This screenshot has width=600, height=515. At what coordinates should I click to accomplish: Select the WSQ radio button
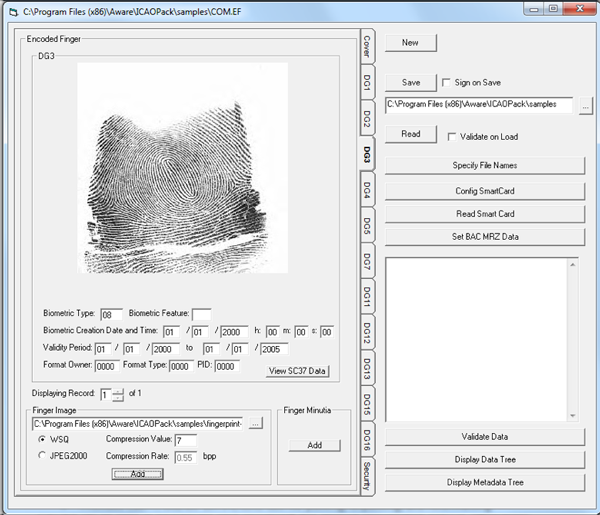(x=41, y=440)
